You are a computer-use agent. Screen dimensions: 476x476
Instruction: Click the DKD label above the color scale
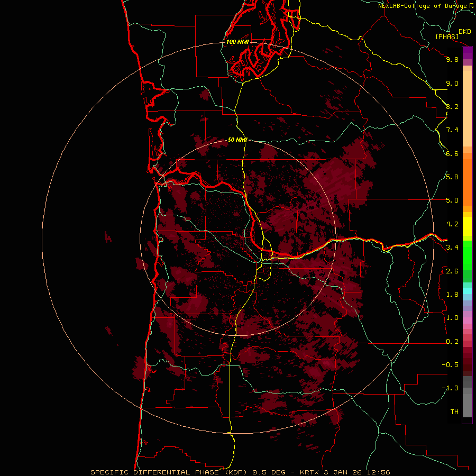pos(465,32)
